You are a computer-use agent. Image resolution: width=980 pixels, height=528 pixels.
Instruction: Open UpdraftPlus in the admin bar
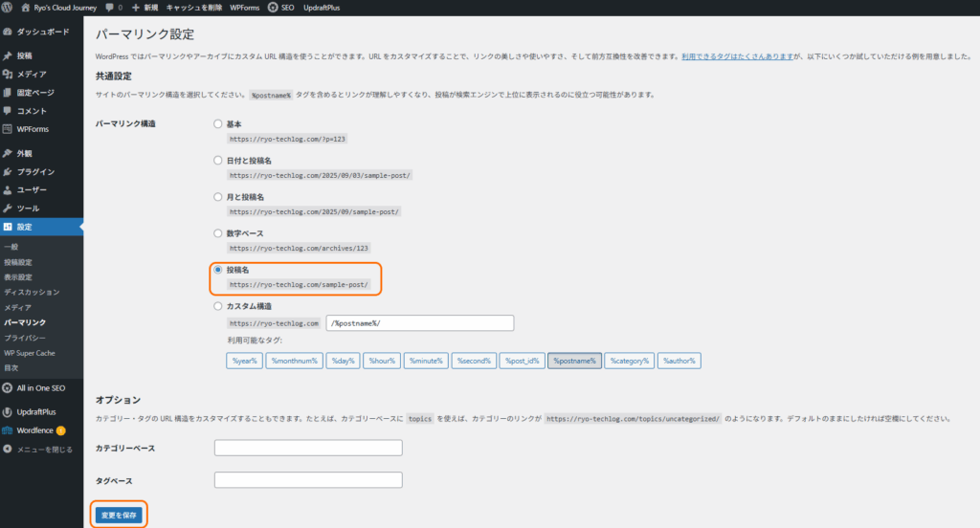click(322, 8)
